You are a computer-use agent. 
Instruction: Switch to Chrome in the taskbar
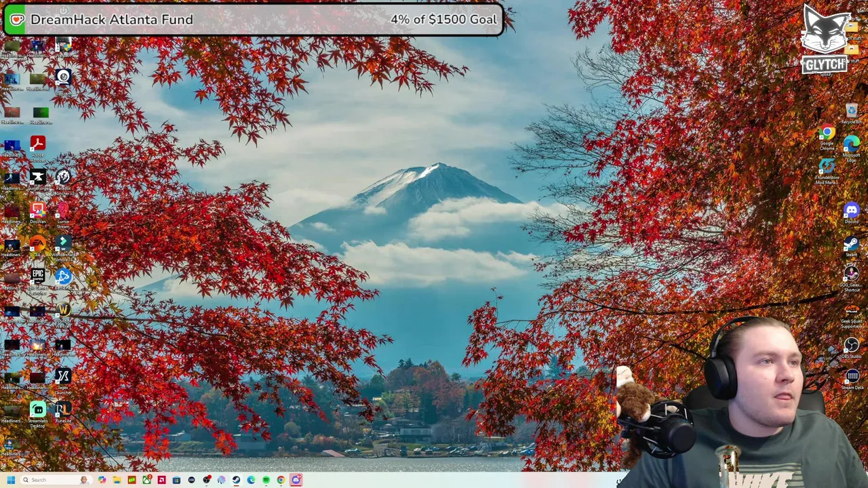281,480
